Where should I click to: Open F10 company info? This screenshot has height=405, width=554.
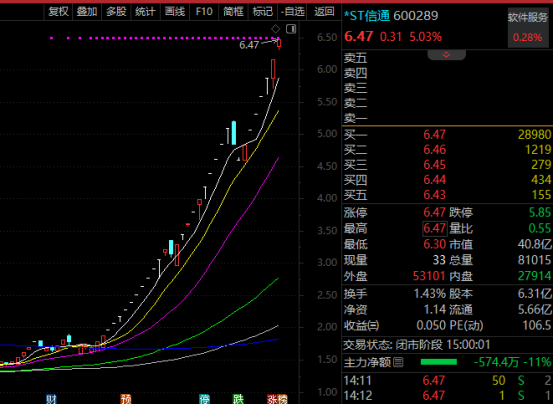[x=204, y=12]
